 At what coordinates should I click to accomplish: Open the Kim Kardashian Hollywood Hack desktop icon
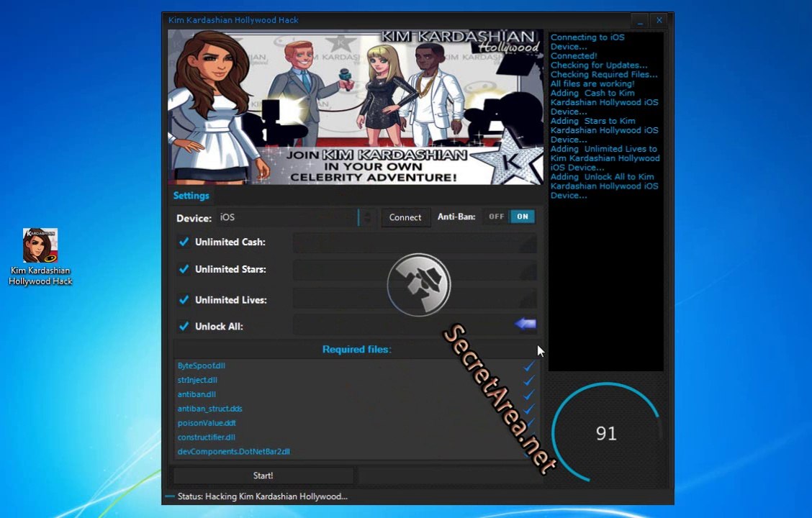tap(40, 257)
